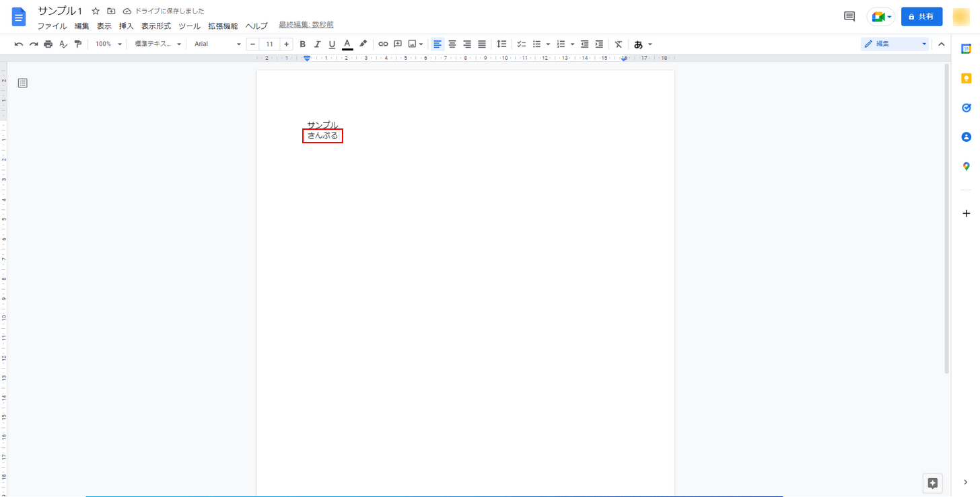The height and width of the screenshot is (497, 980).
Task: Open Google Tasks in the side panel
Action: tap(966, 108)
